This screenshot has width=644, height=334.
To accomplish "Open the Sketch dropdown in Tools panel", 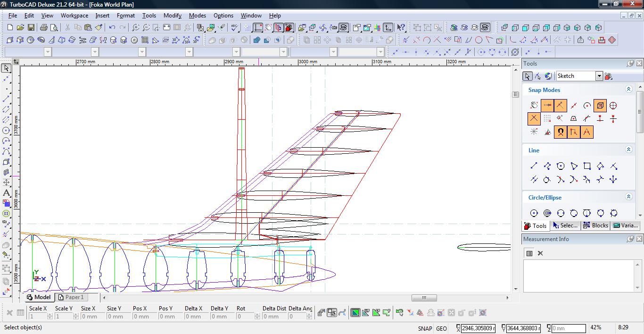I will 599,76.
